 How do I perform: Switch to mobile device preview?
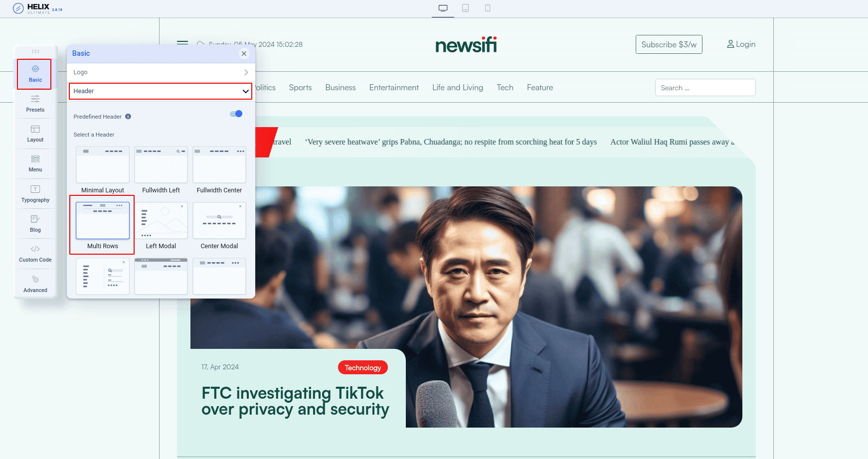pos(488,8)
